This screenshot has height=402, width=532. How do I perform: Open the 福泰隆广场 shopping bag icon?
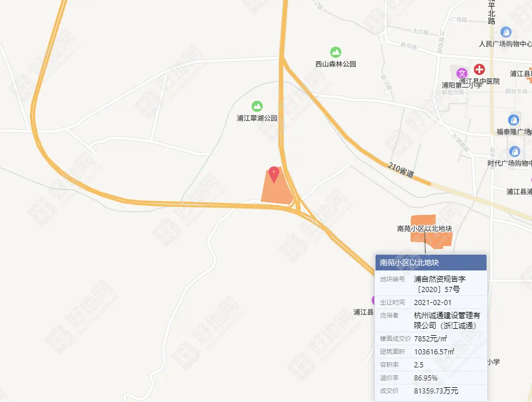tap(513, 120)
